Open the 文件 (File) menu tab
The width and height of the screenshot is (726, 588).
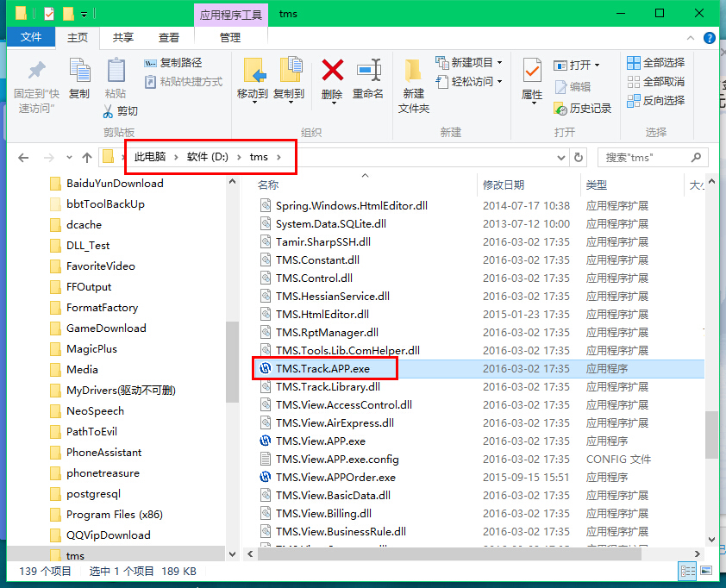pos(31,38)
